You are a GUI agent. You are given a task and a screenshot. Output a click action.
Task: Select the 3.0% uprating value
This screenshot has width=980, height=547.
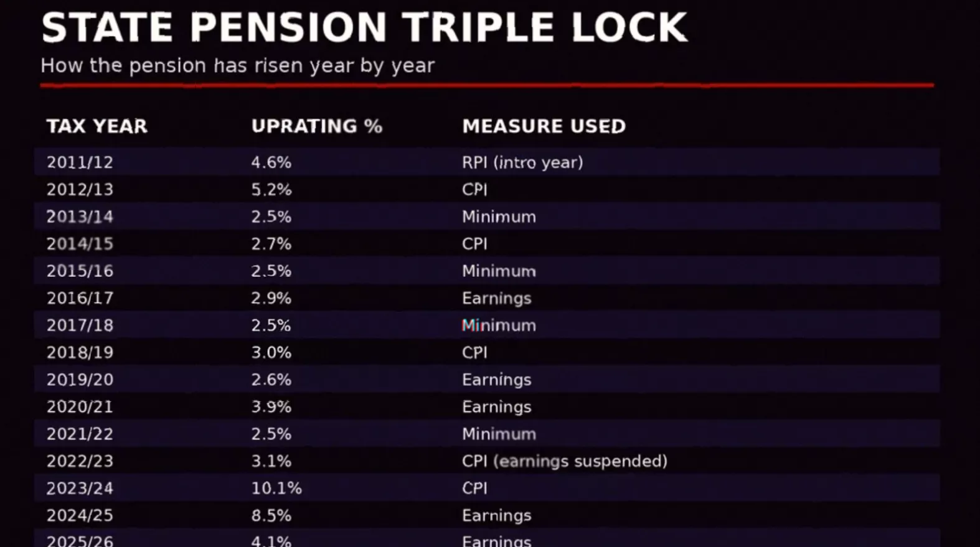[x=271, y=352]
